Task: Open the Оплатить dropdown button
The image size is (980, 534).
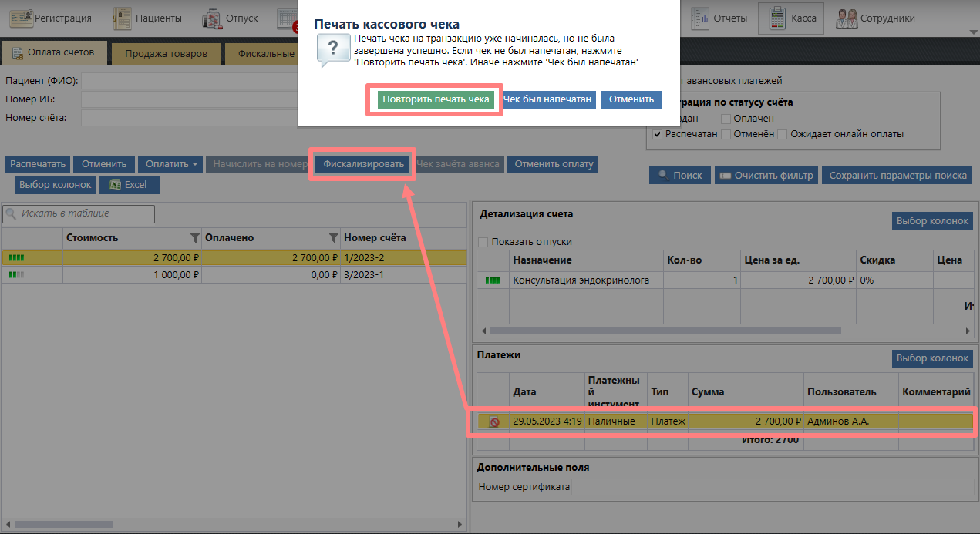Action: coord(173,164)
